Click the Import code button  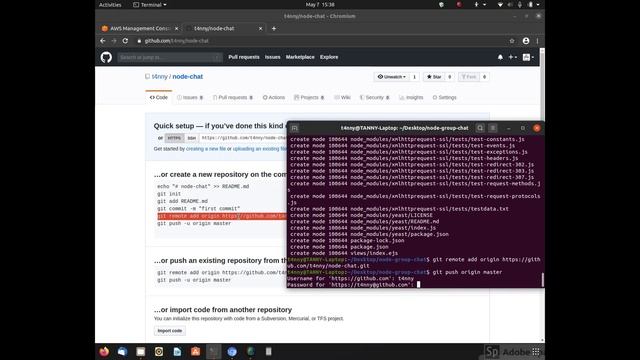pyautogui.click(x=170, y=331)
